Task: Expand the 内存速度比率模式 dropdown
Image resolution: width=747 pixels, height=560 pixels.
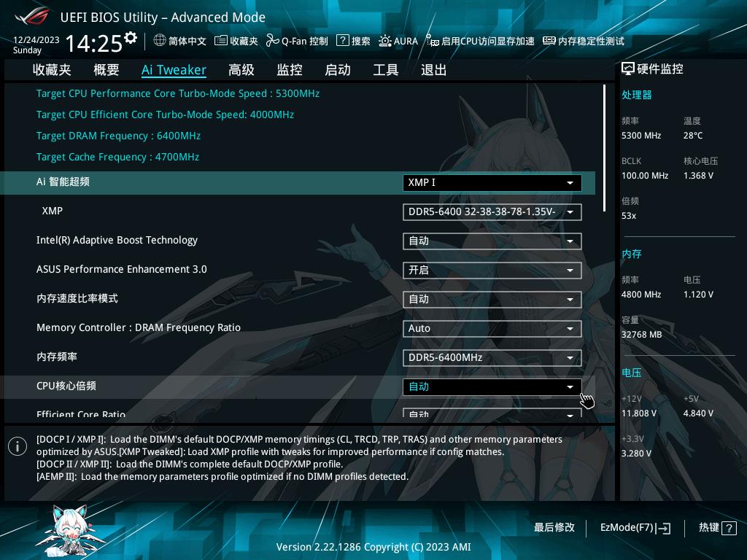Action: [x=492, y=300]
